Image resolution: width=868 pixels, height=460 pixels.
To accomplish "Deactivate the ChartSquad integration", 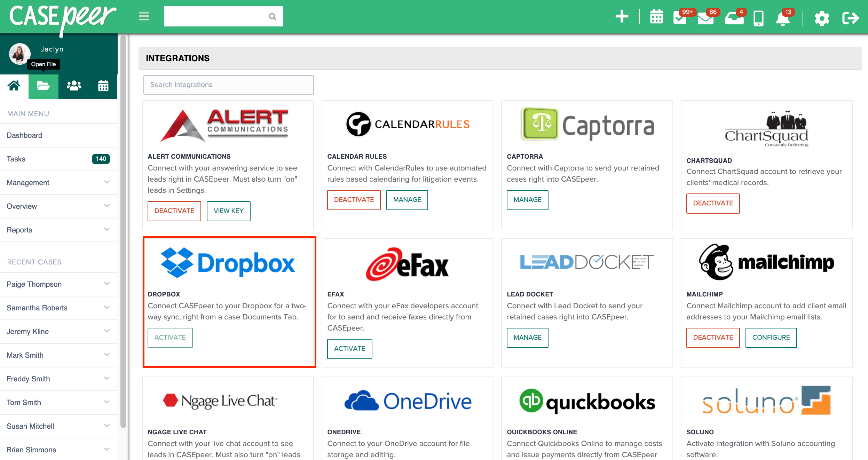I will (713, 202).
